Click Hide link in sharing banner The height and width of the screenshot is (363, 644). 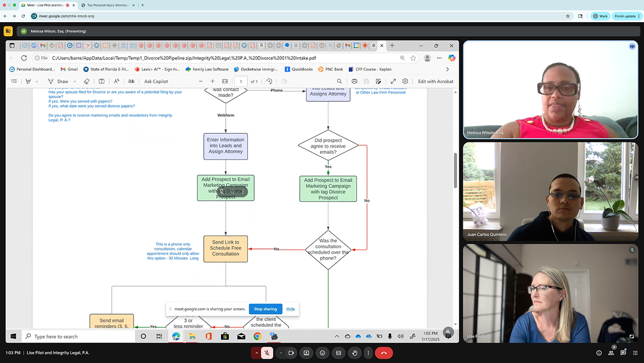click(291, 309)
